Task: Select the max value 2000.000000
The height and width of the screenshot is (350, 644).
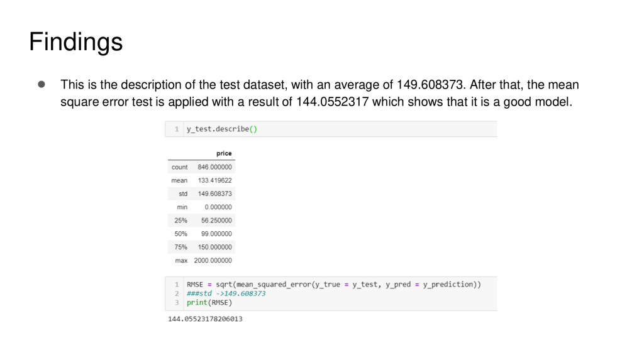Action: [213, 260]
